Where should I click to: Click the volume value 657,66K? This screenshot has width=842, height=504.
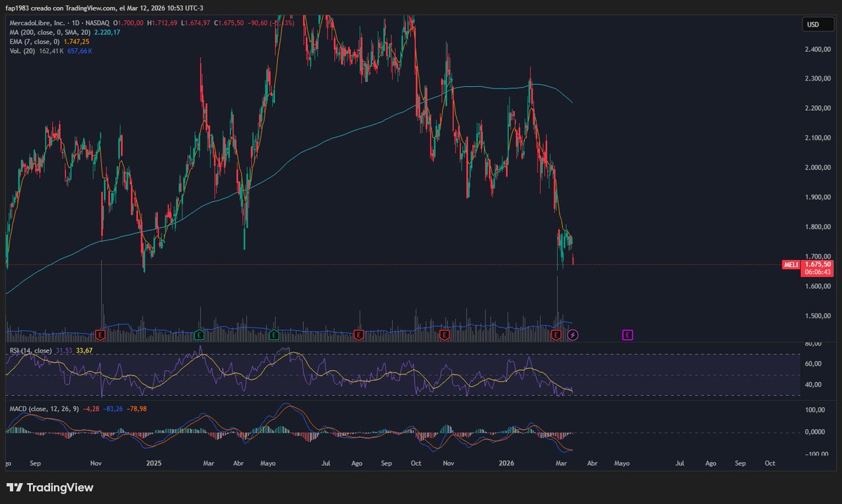click(81, 50)
